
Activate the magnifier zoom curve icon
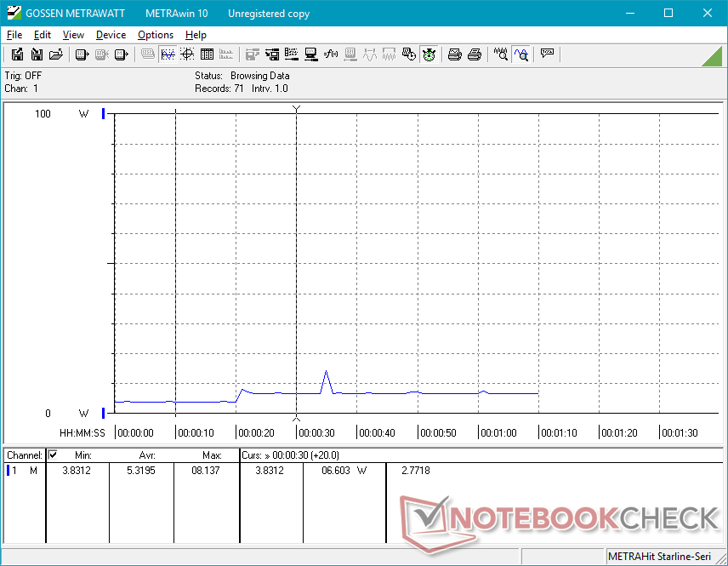tap(520, 54)
